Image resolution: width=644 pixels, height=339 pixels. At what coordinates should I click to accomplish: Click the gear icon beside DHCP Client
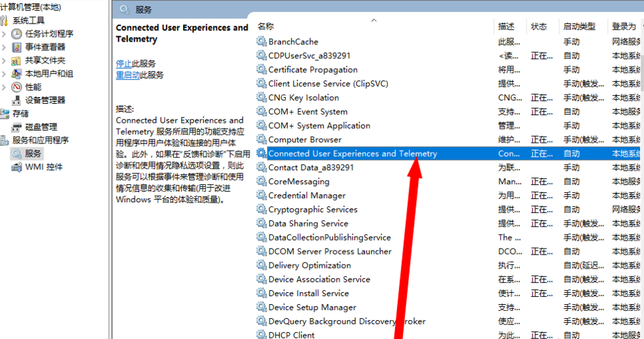[261, 335]
